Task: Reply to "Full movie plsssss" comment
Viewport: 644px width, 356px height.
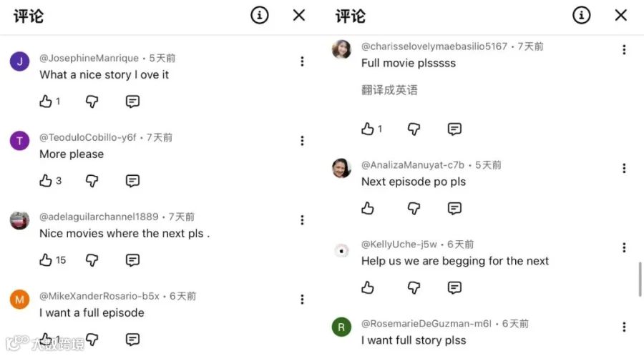Action: click(x=454, y=129)
